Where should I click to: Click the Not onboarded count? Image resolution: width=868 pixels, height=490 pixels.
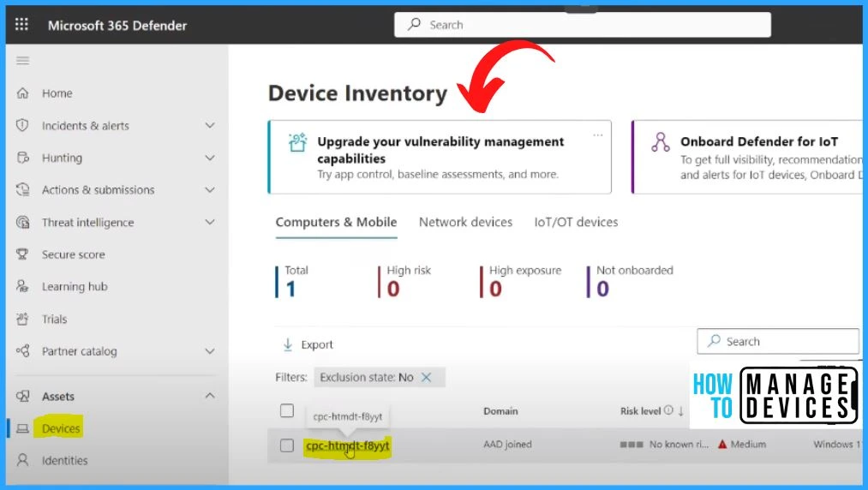pos(630,282)
